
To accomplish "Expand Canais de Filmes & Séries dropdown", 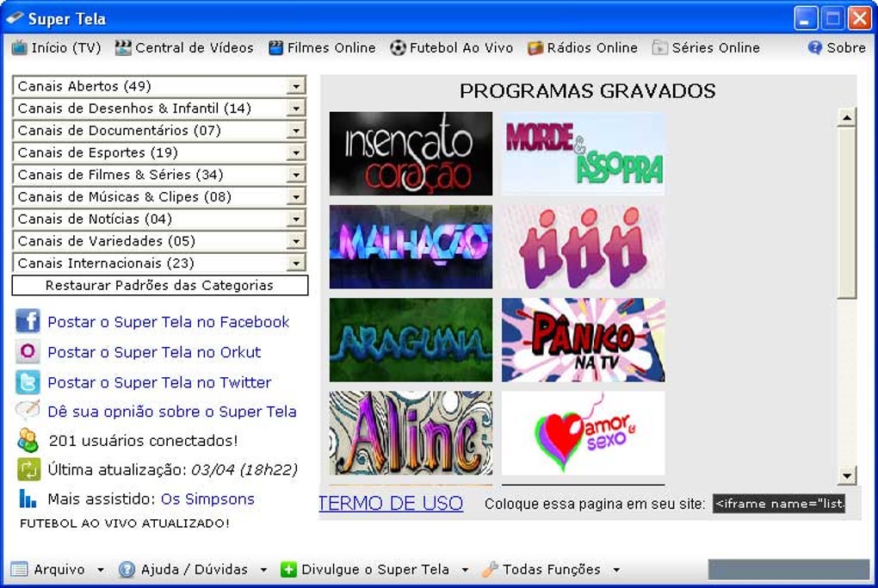I will (295, 175).
